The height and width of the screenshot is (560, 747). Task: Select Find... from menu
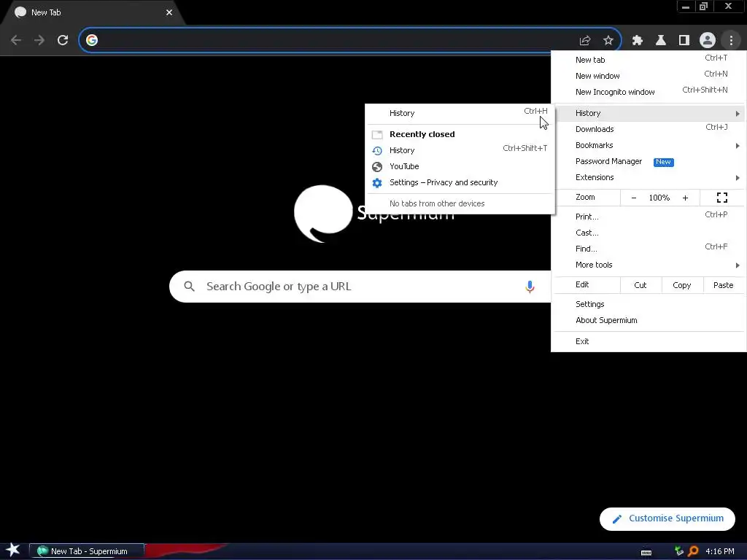click(x=649, y=249)
